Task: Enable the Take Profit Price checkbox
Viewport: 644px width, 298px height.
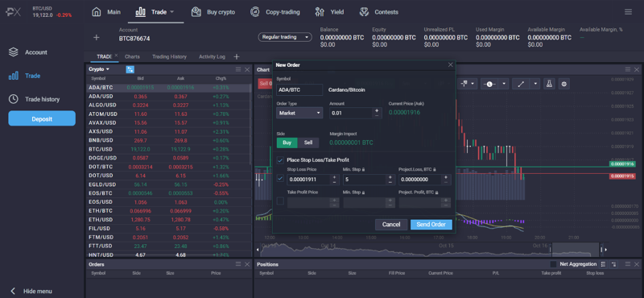Action: click(280, 201)
